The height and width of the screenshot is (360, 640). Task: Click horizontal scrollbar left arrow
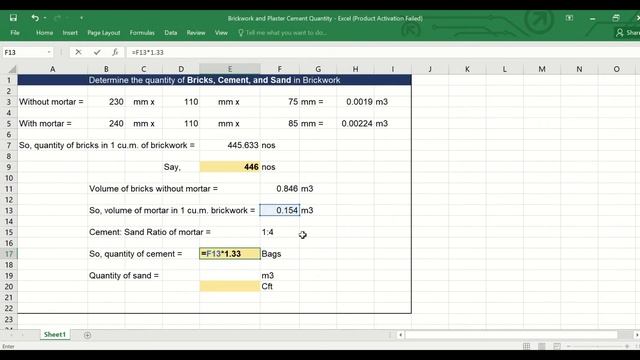point(400,335)
